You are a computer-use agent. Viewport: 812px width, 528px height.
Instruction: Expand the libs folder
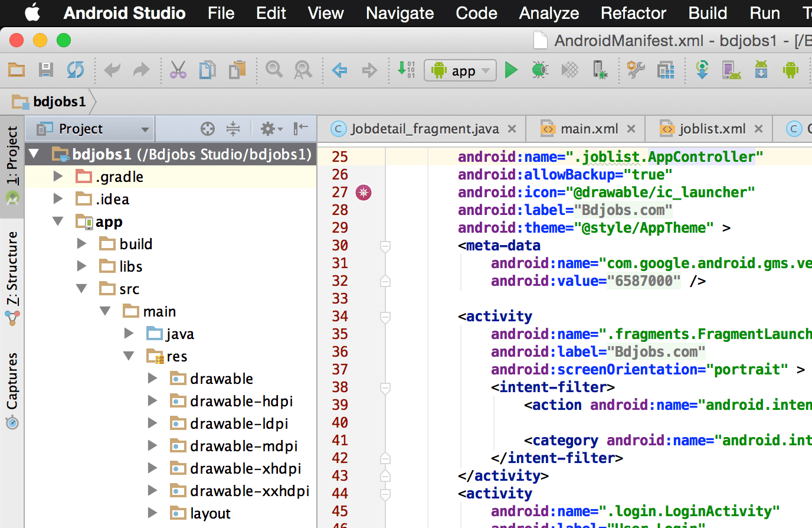click(x=81, y=266)
